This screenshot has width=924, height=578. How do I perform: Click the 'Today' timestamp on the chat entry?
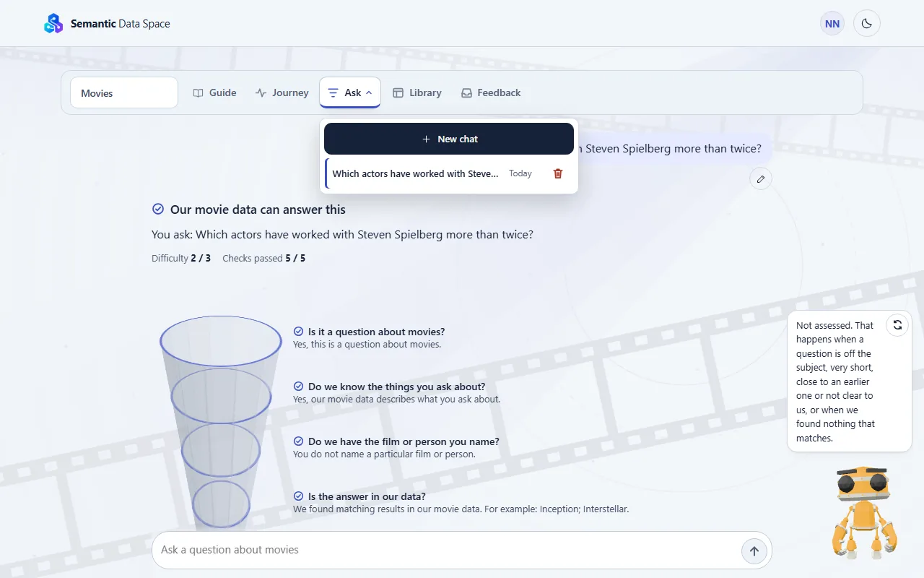click(520, 173)
